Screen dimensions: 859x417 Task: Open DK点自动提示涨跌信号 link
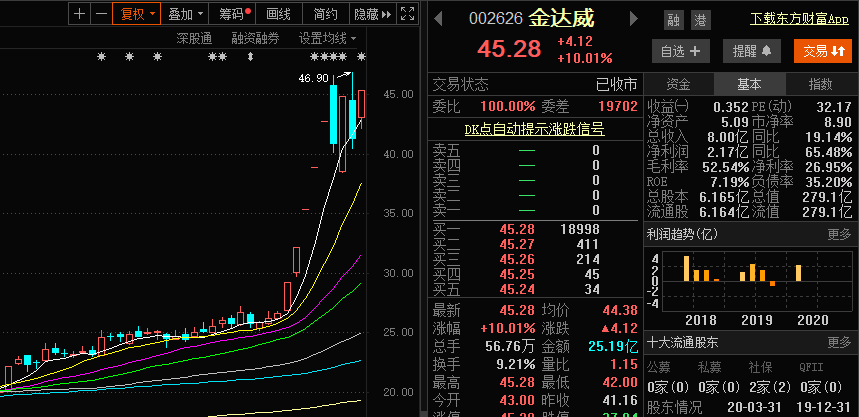[534, 129]
